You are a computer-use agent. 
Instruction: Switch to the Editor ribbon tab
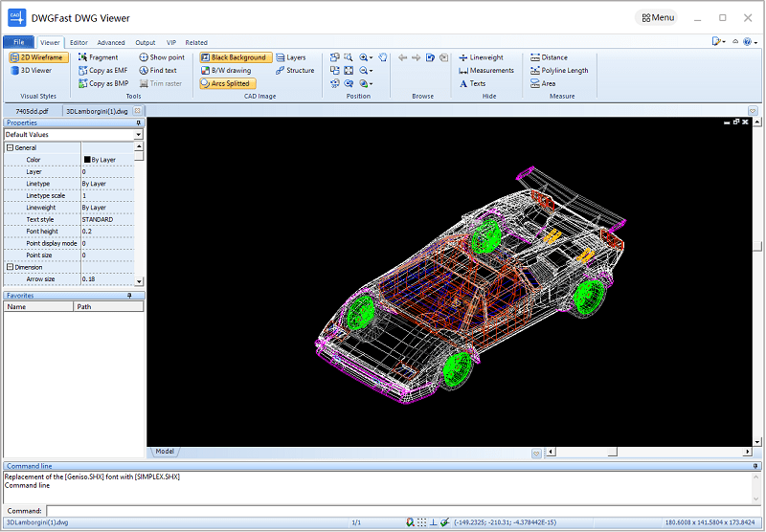(x=79, y=42)
